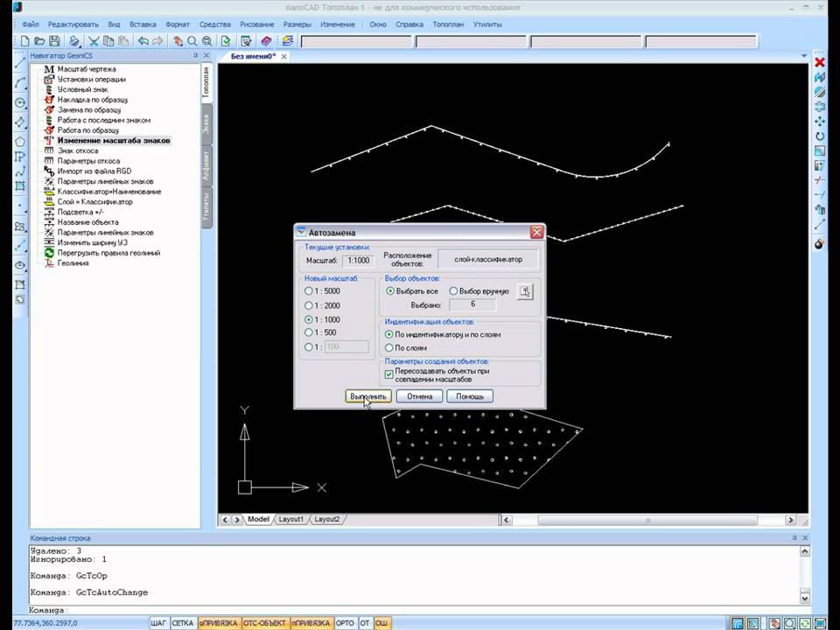Toggle ОТС-ОБЪЕКТ in status bar

coord(264,623)
